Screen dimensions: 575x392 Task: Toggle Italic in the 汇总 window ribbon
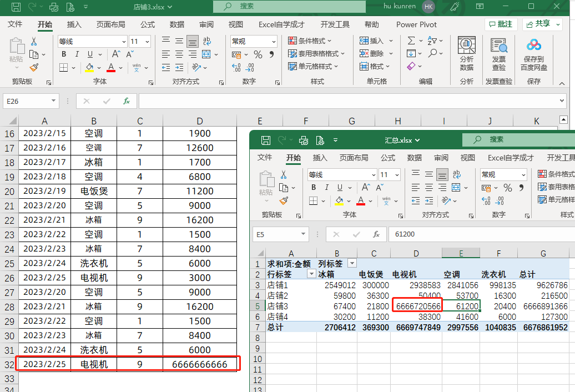click(x=327, y=188)
